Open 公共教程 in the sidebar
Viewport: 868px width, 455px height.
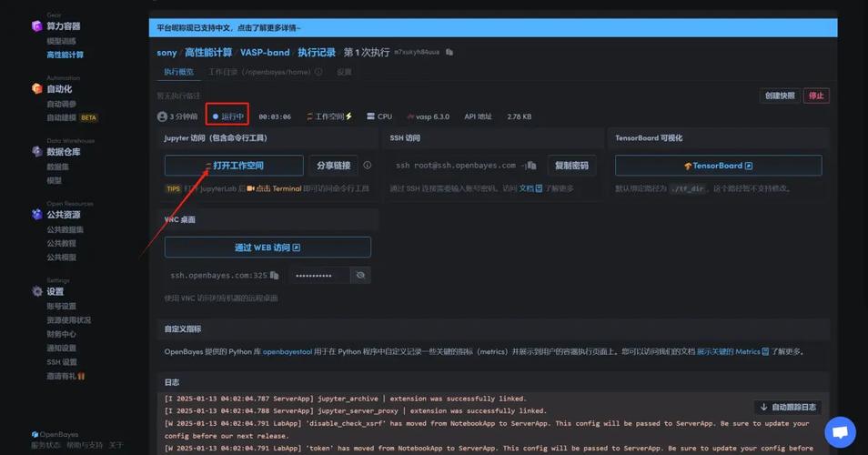pyautogui.click(x=62, y=243)
